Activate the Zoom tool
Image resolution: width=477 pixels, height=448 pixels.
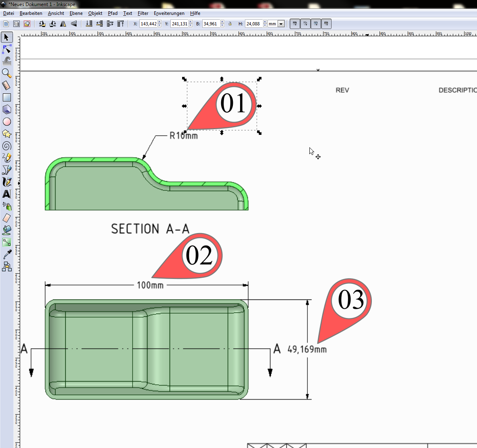[6, 73]
